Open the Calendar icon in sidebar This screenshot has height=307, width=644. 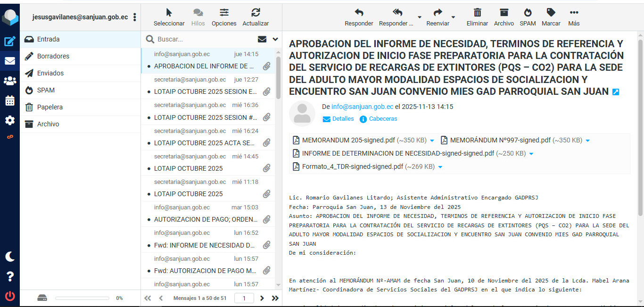tap(10, 100)
